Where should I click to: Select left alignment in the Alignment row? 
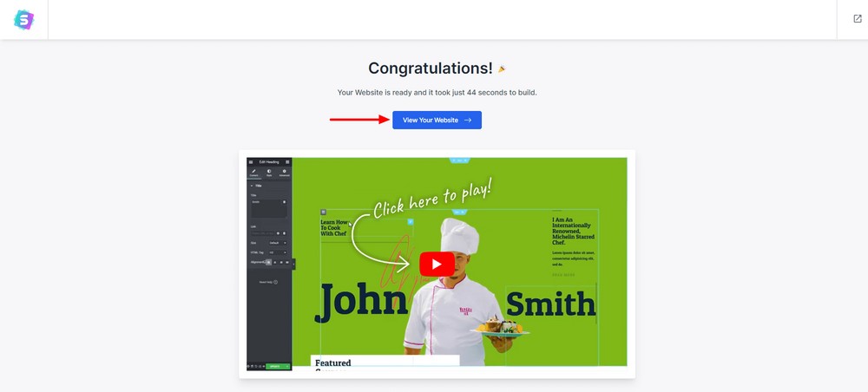(268, 262)
